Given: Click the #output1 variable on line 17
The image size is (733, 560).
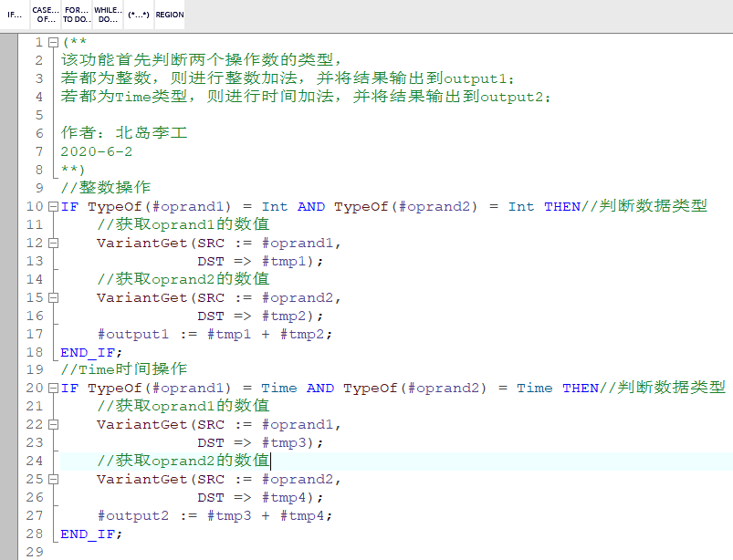Looking at the screenshot, I should pyautogui.click(x=133, y=334).
